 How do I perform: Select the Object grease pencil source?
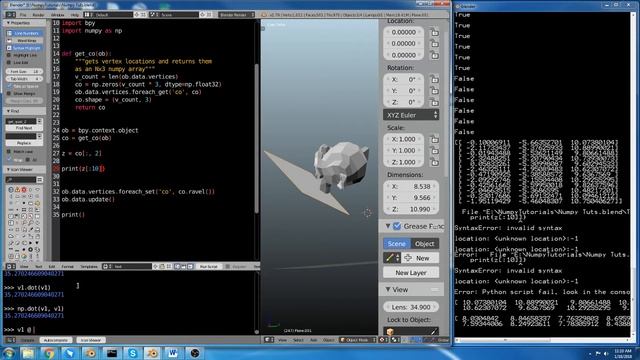pos(424,244)
